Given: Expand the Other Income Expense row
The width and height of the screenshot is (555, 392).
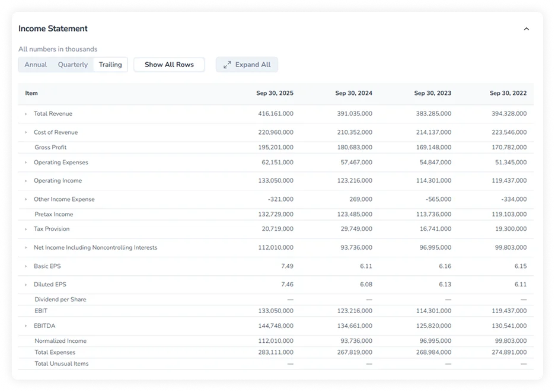Looking at the screenshot, I should tap(26, 199).
